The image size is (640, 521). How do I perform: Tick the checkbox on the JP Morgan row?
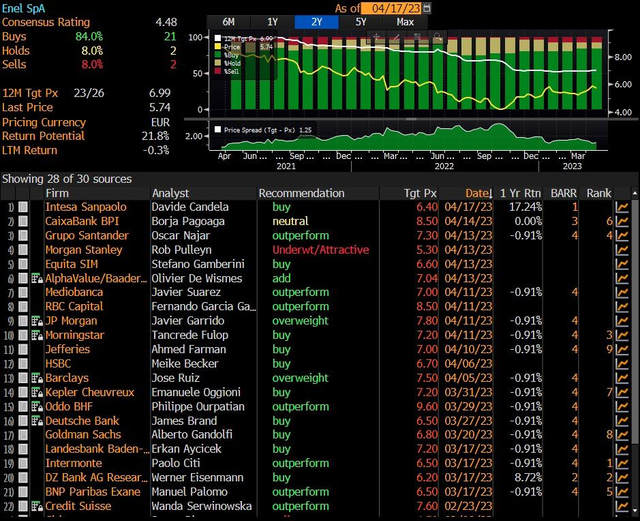click(x=23, y=321)
